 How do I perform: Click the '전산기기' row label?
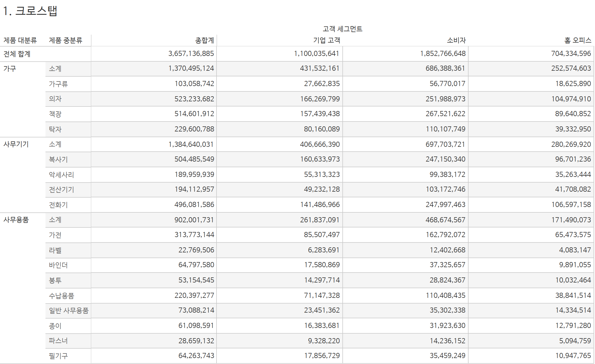coord(61,190)
